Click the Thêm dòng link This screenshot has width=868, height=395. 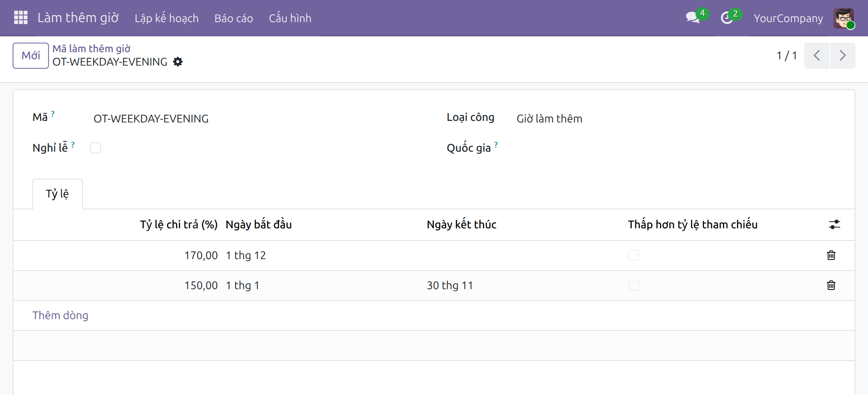[x=60, y=315]
